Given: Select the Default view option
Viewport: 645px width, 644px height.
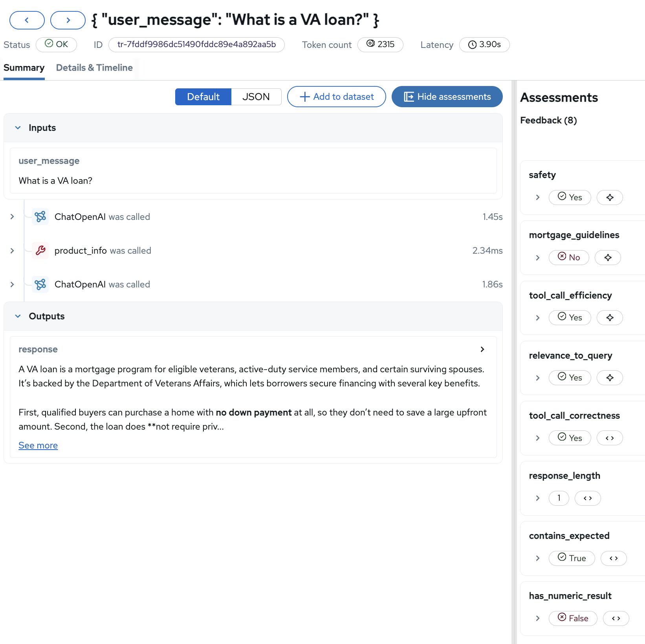Looking at the screenshot, I should tap(203, 97).
